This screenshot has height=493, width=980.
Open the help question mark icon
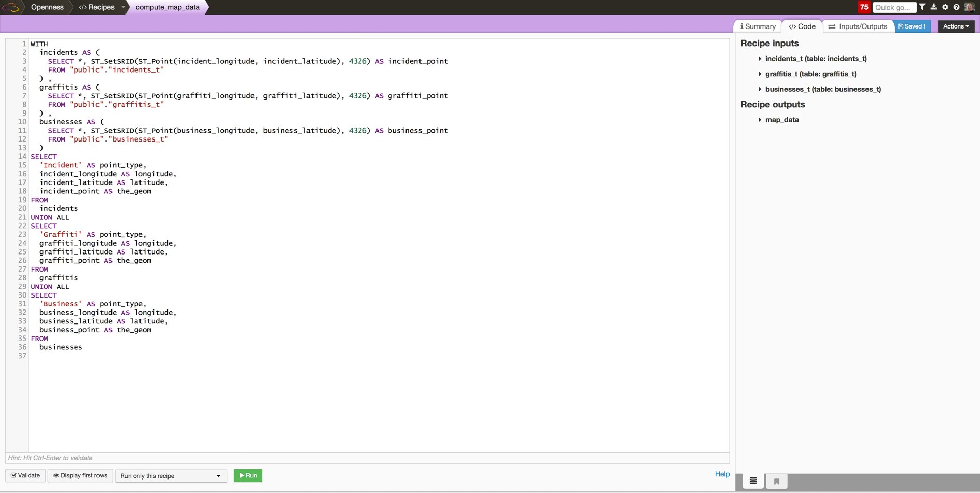point(957,7)
